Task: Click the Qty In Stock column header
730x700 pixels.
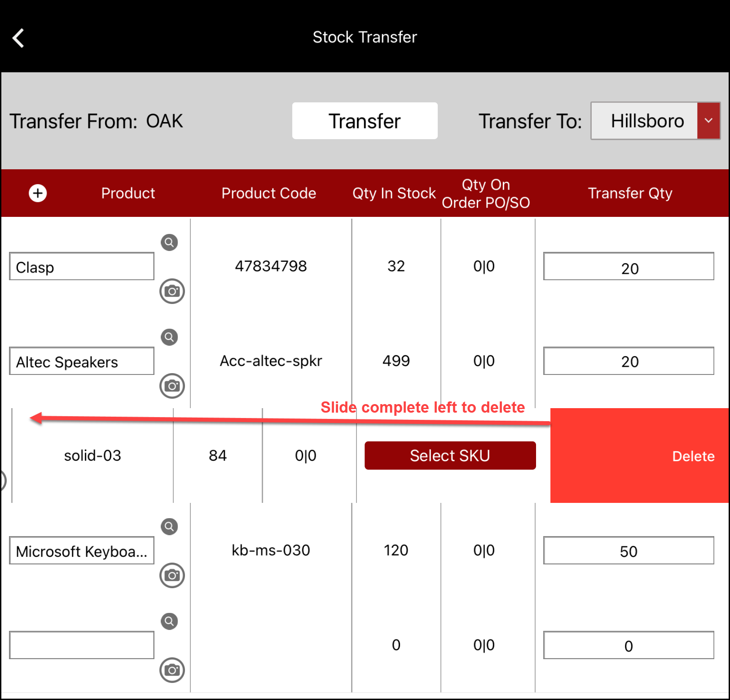Action: 394,194
